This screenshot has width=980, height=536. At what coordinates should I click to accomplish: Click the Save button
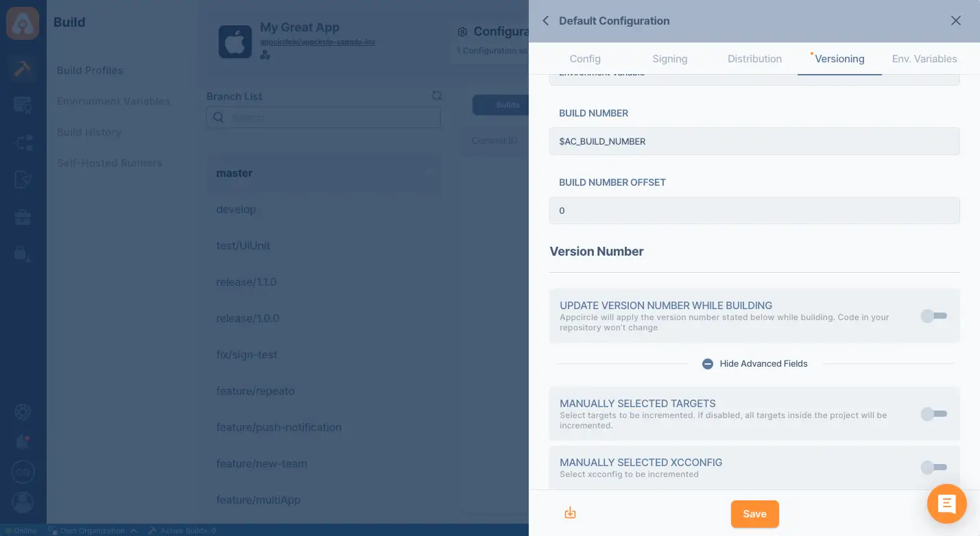pos(754,514)
